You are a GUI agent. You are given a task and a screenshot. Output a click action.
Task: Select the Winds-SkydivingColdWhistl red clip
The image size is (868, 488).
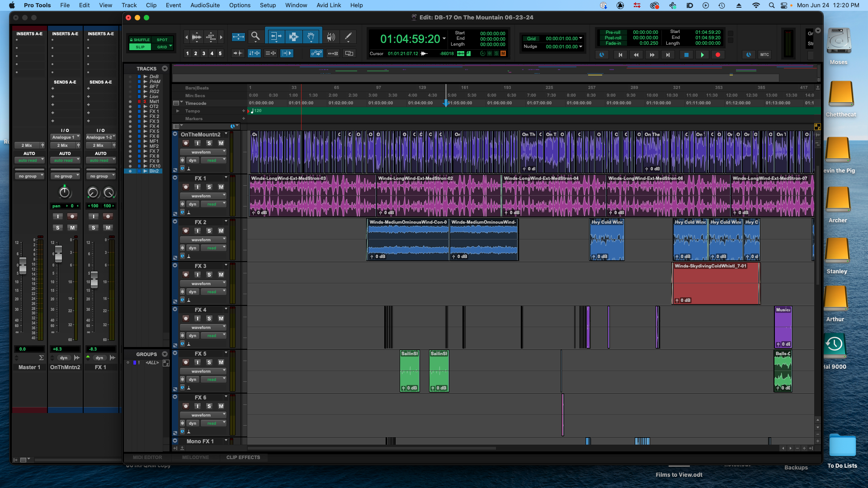pos(716,285)
